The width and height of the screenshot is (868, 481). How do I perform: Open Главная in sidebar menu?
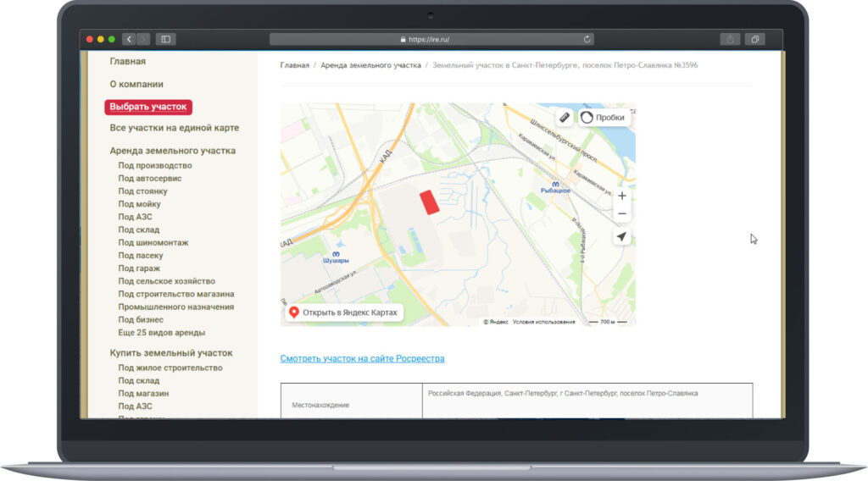[127, 61]
